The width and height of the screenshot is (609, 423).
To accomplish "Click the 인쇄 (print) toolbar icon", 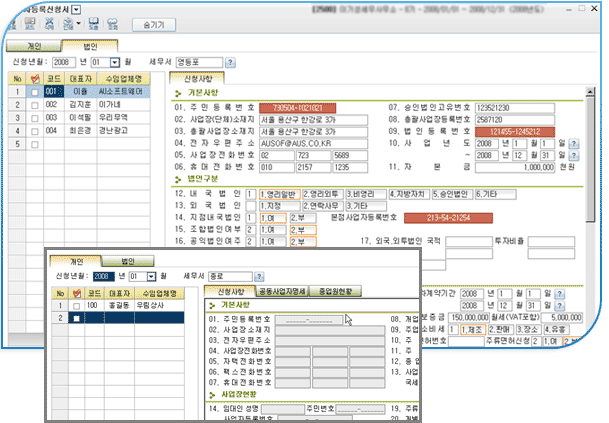I will (68, 24).
